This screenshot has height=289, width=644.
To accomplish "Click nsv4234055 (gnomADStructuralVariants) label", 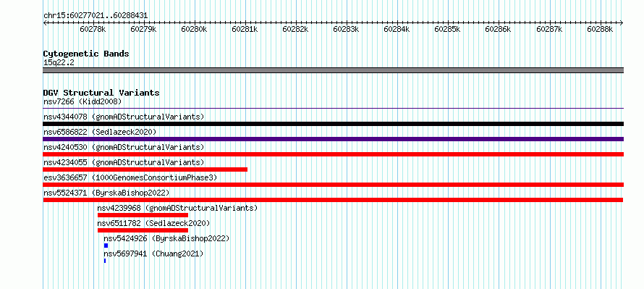I will pyautogui.click(x=124, y=162).
